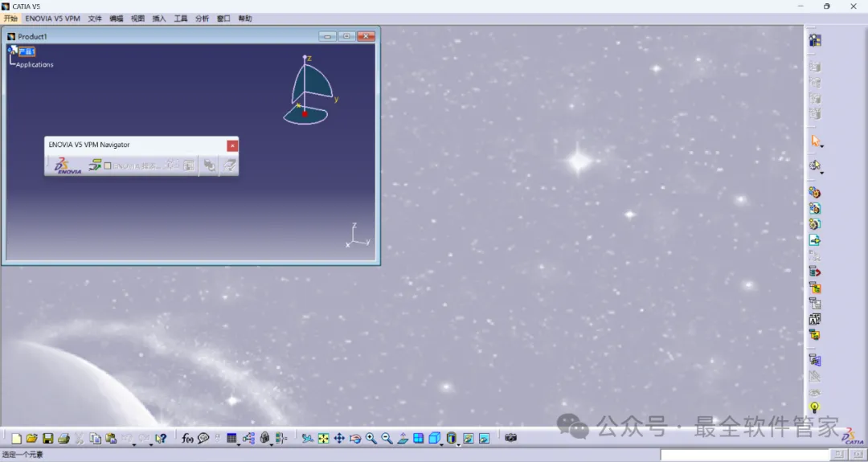Image resolution: width=868 pixels, height=462 pixels.
Task: Click the framed A text icon in right toolbar
Action: (x=814, y=319)
